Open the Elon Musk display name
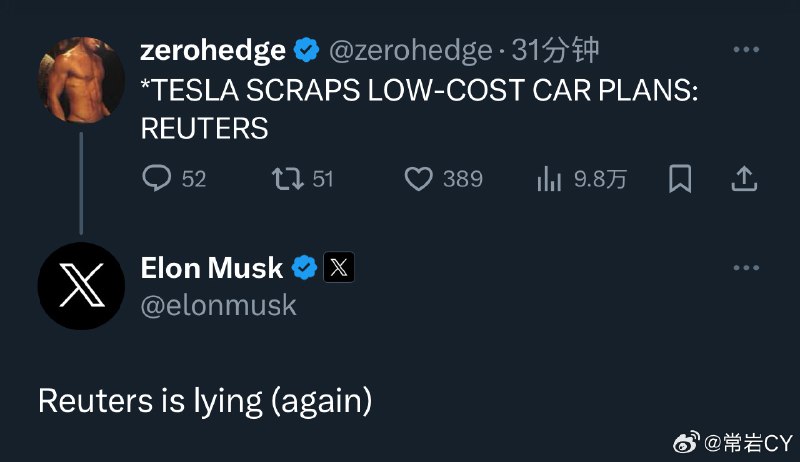800x462 pixels. point(212,268)
